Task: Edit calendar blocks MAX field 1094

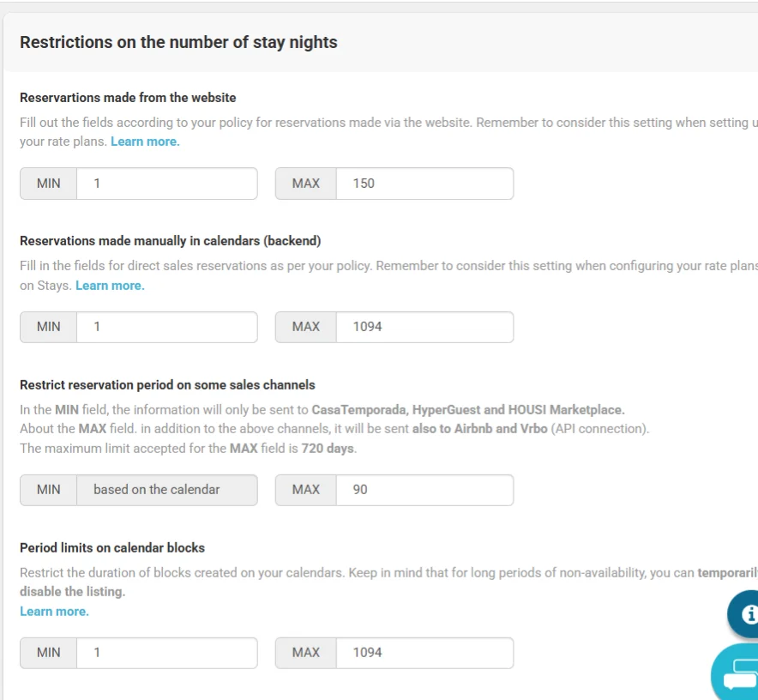Action: tap(424, 653)
